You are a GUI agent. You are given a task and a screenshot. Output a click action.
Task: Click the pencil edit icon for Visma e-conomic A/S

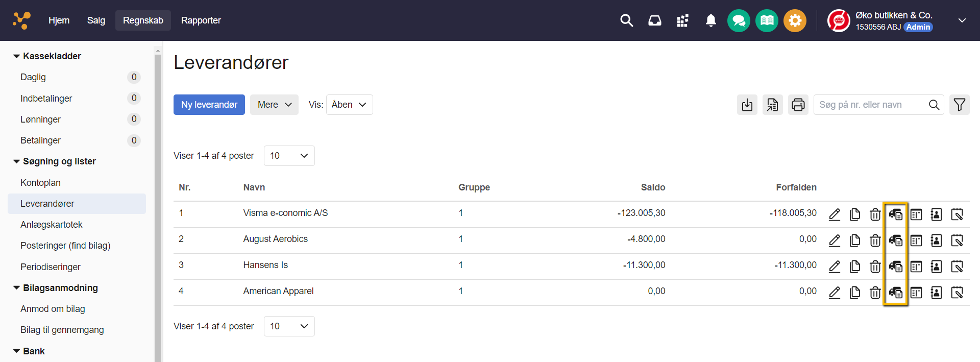(835, 214)
